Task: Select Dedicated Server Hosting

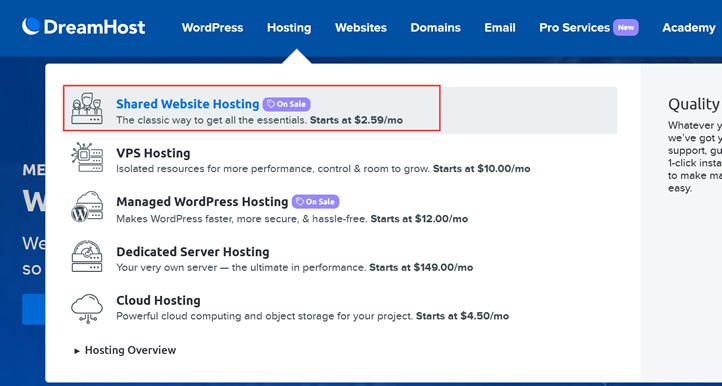Action: coord(193,251)
